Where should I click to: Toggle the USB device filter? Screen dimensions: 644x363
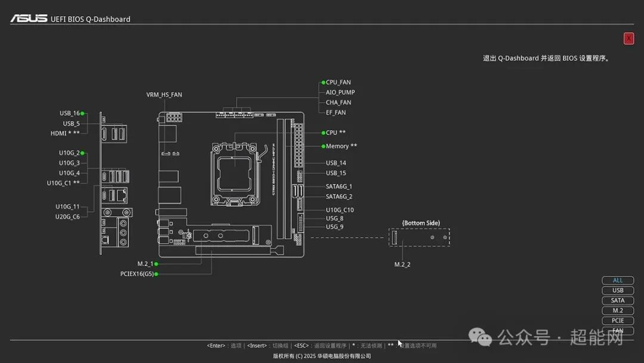coord(618,291)
